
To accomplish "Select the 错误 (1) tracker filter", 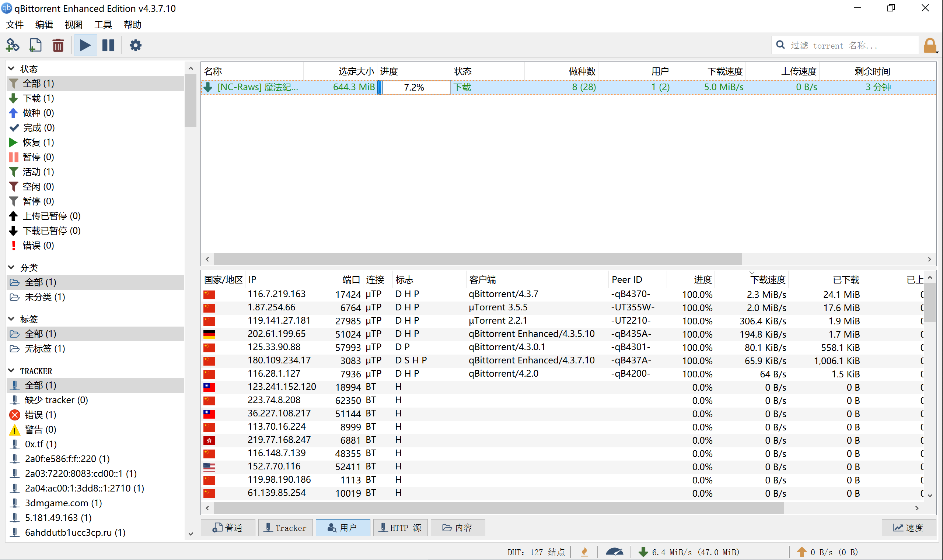I will 40,415.
